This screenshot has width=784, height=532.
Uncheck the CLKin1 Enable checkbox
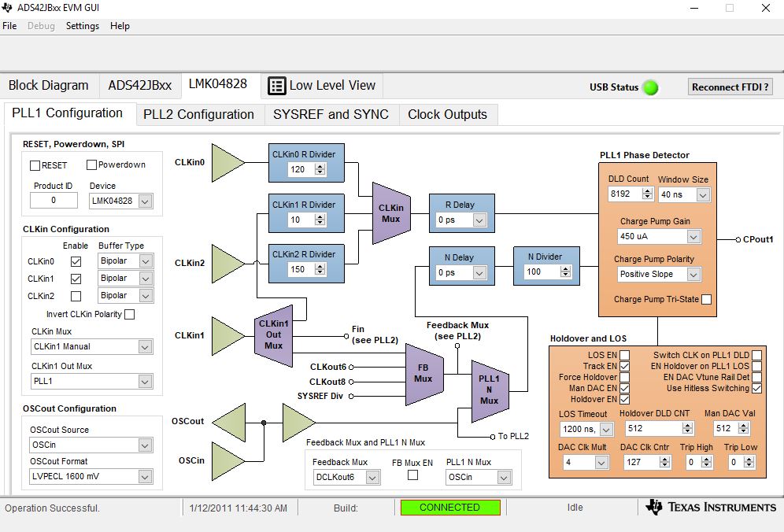pos(76,279)
